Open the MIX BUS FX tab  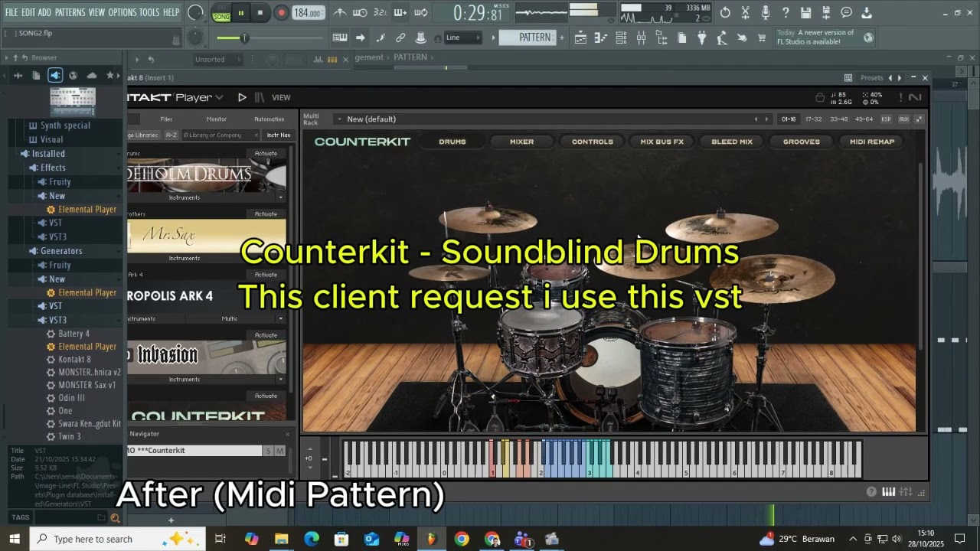point(662,142)
